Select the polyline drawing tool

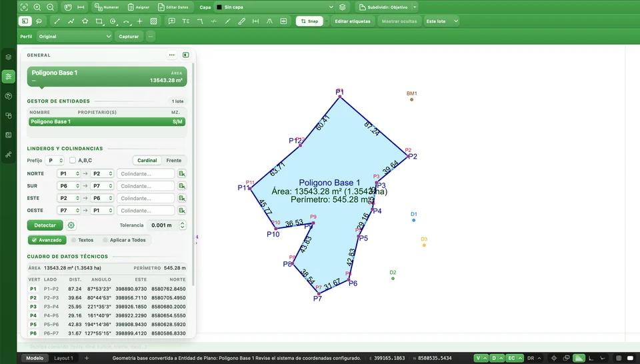pos(71,21)
